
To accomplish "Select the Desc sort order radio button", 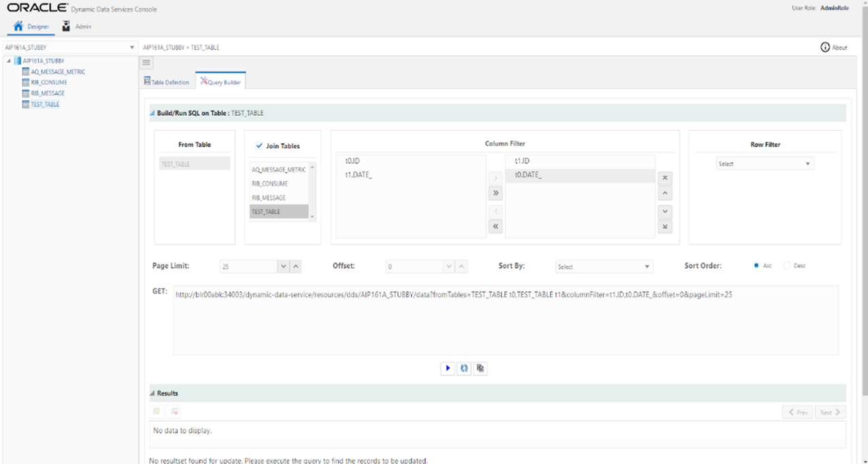I will pos(786,266).
